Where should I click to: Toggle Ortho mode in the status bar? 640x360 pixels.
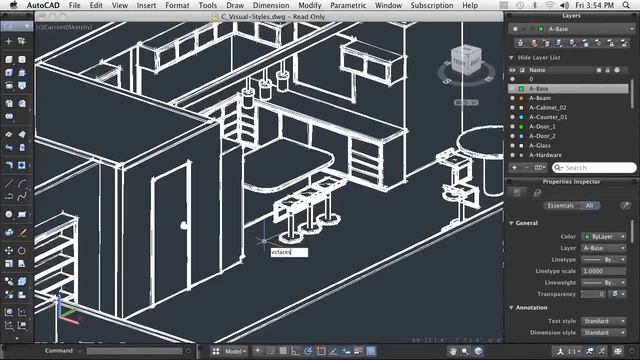click(296, 351)
